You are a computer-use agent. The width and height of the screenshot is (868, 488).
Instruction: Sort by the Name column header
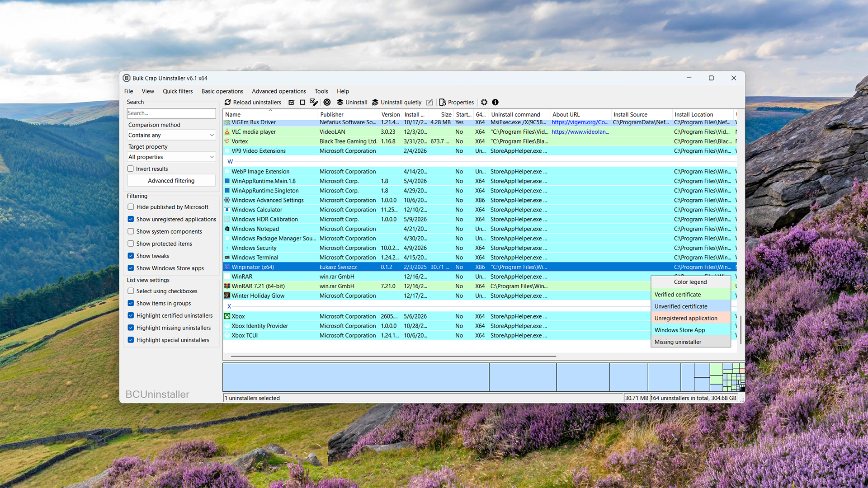click(270, 114)
